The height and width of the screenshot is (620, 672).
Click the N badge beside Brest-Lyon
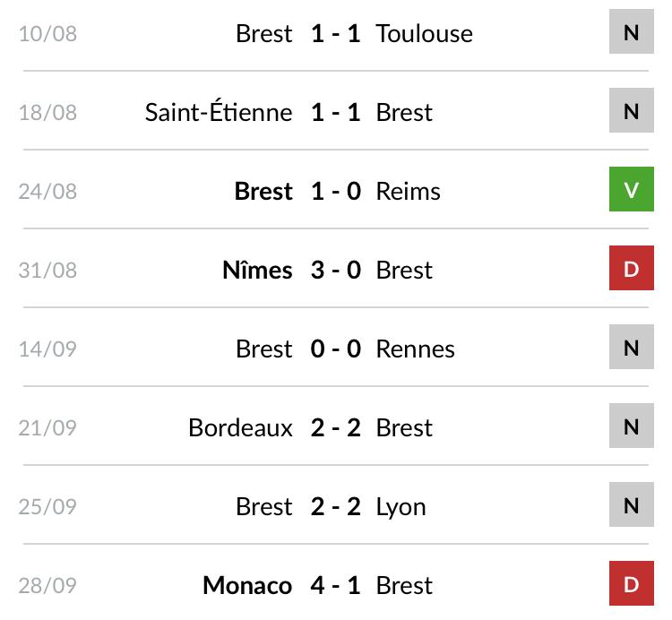click(x=632, y=504)
